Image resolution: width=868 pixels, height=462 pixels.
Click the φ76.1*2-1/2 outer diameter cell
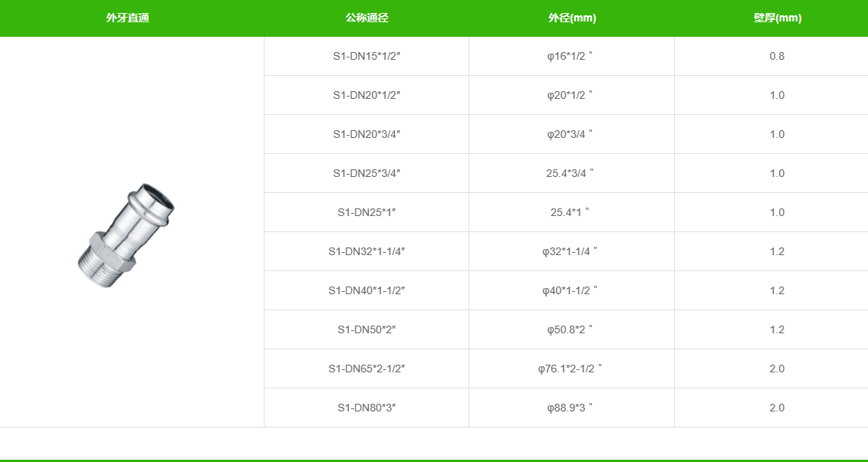(x=570, y=369)
